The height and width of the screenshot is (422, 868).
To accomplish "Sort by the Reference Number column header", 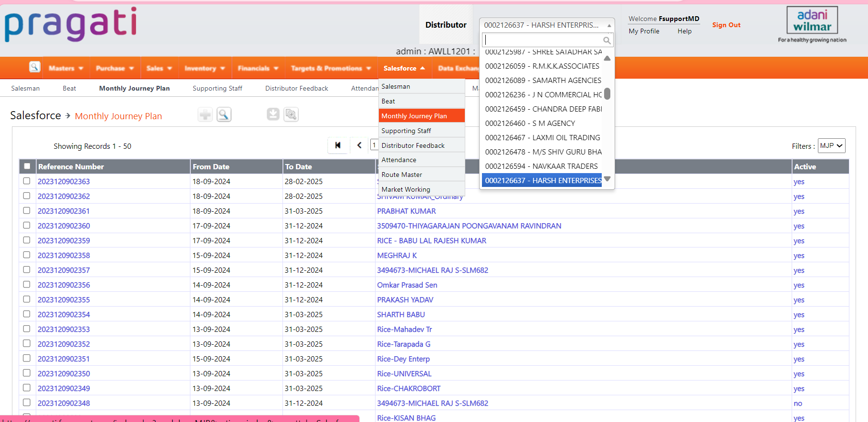I will [71, 166].
